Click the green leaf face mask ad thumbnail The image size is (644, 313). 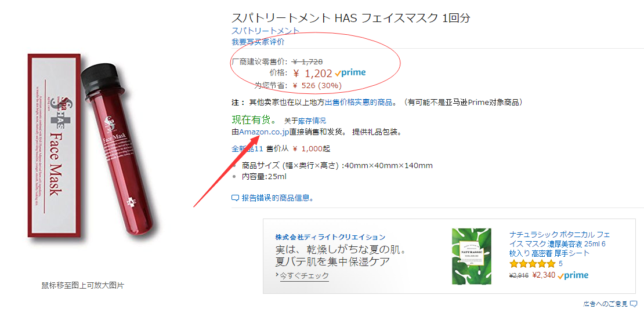[x=471, y=256]
